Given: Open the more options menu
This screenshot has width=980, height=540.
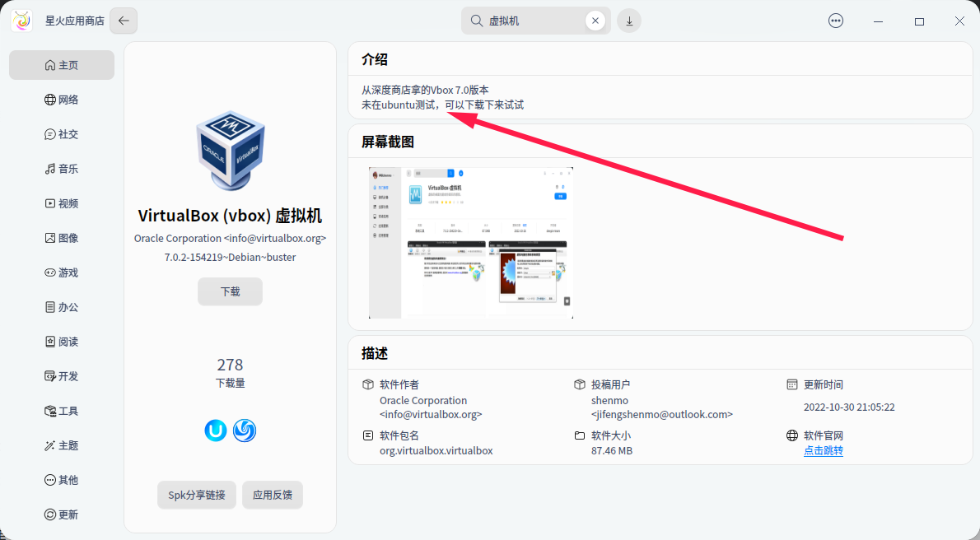Looking at the screenshot, I should point(836,21).
